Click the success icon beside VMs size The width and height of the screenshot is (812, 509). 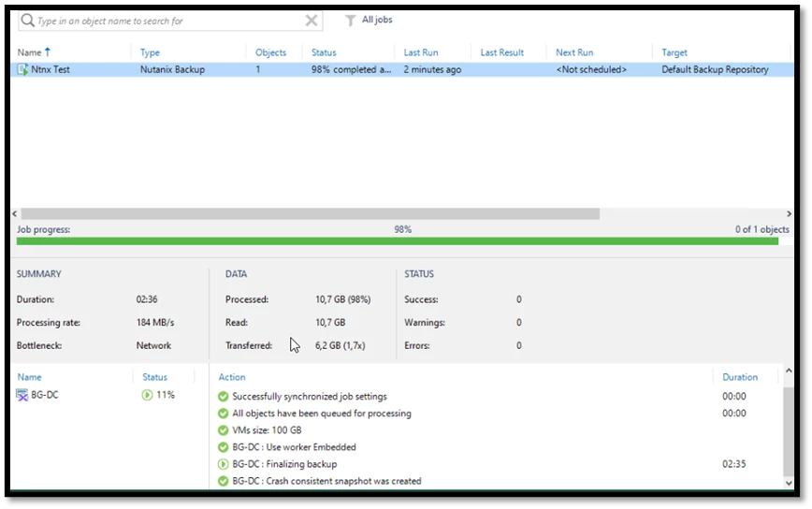click(224, 430)
